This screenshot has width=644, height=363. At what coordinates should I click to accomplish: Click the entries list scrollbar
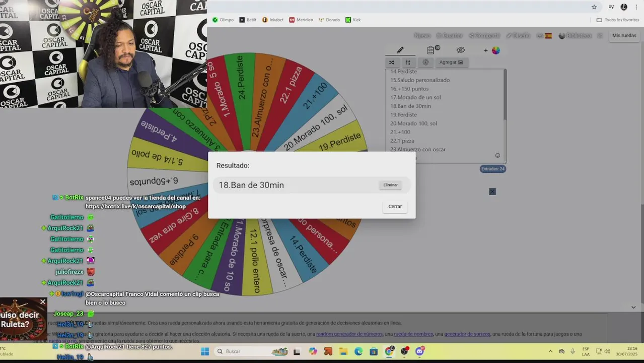tap(505, 95)
